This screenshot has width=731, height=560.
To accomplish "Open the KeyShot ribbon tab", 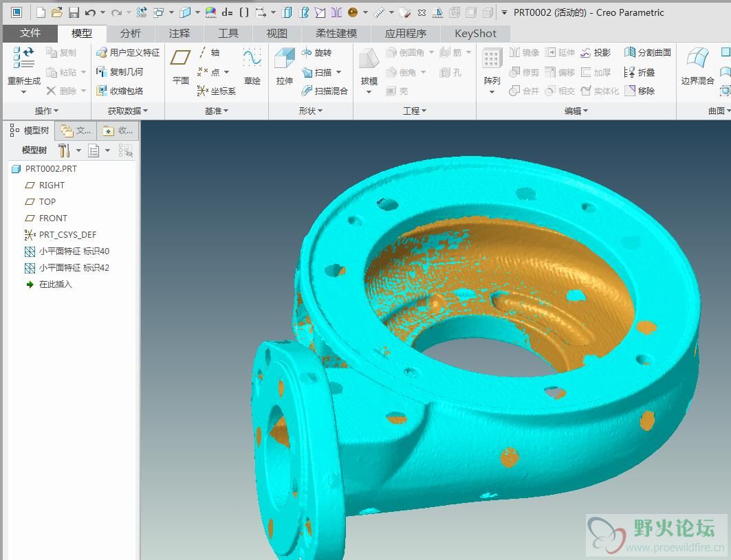I will 475,33.
